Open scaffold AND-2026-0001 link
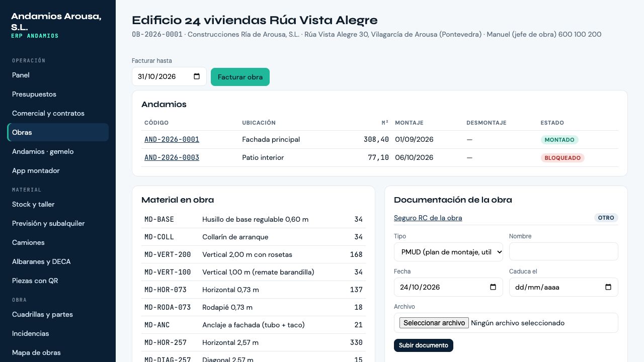Image resolution: width=644 pixels, height=362 pixels. tap(172, 139)
